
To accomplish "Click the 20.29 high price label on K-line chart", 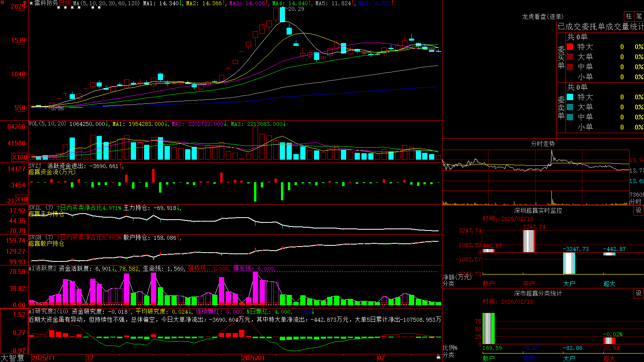I will (x=296, y=9).
